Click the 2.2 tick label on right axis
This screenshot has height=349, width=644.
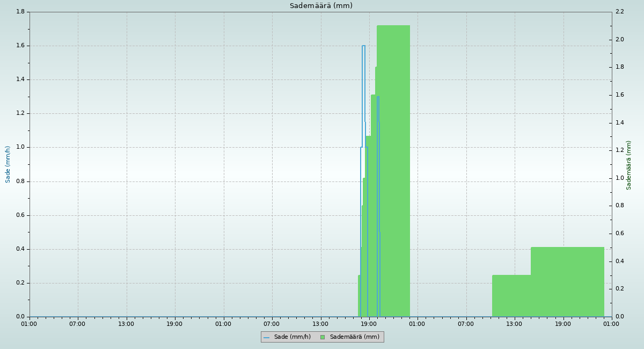pyautogui.click(x=619, y=12)
